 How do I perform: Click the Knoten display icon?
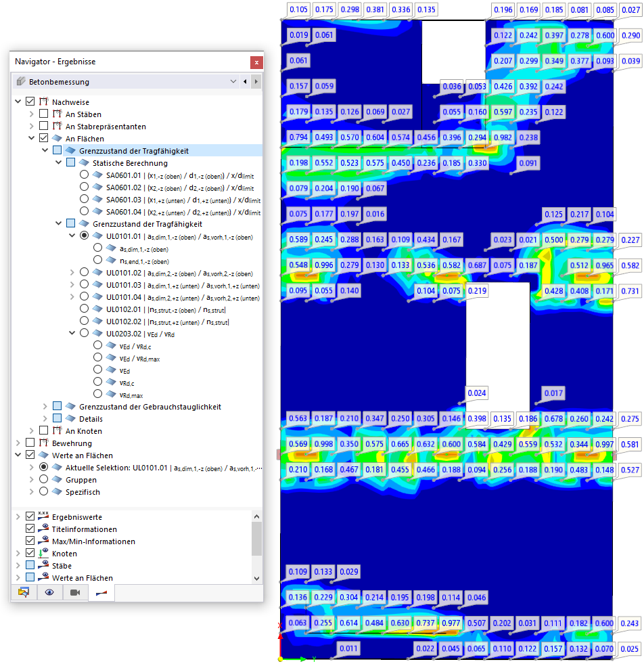coord(43,553)
